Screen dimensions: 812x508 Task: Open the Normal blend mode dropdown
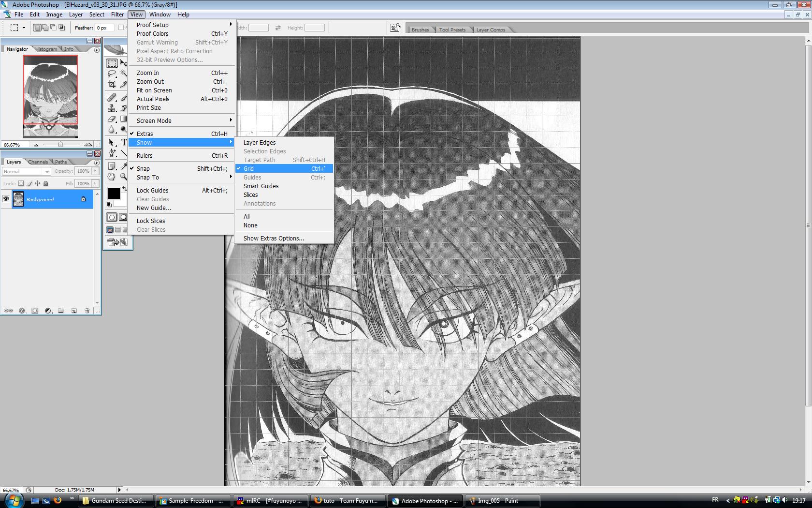tap(26, 171)
